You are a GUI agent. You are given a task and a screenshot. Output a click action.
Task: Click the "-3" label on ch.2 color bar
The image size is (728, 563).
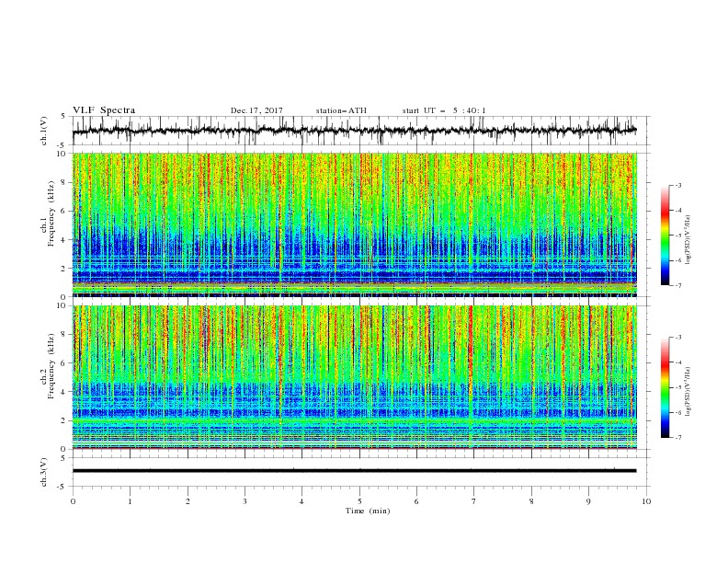[x=677, y=338]
